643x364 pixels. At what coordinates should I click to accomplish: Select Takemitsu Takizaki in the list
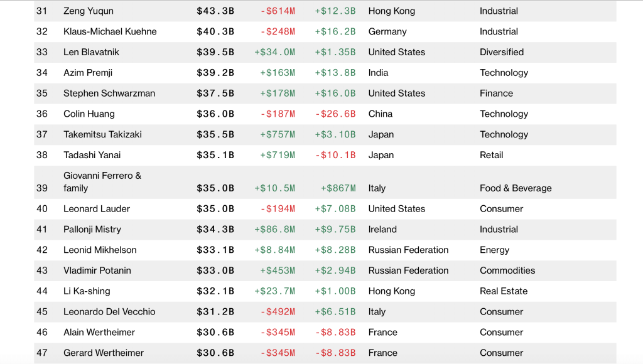point(102,134)
